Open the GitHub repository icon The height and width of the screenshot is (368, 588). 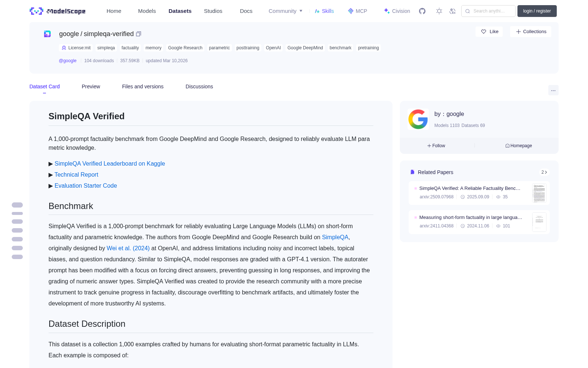pyautogui.click(x=422, y=11)
